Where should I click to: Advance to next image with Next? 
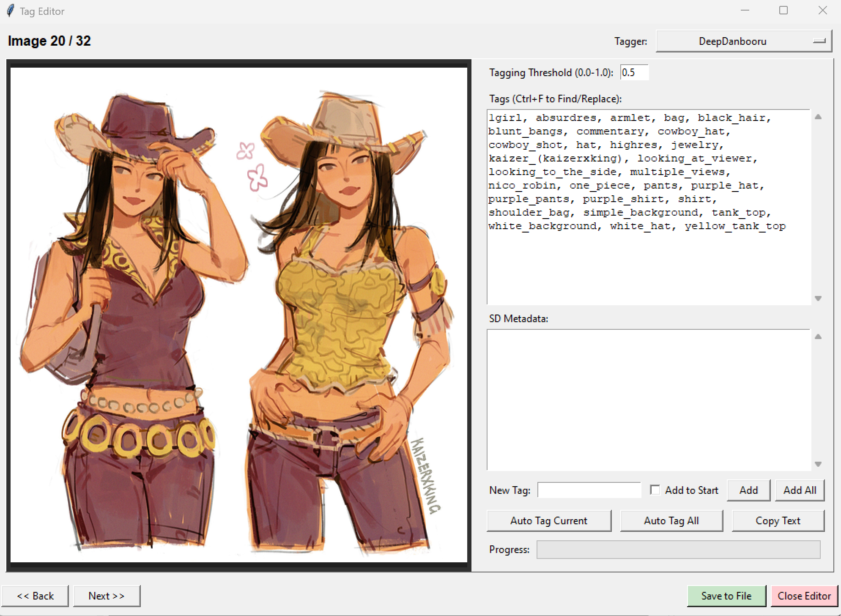tap(107, 596)
